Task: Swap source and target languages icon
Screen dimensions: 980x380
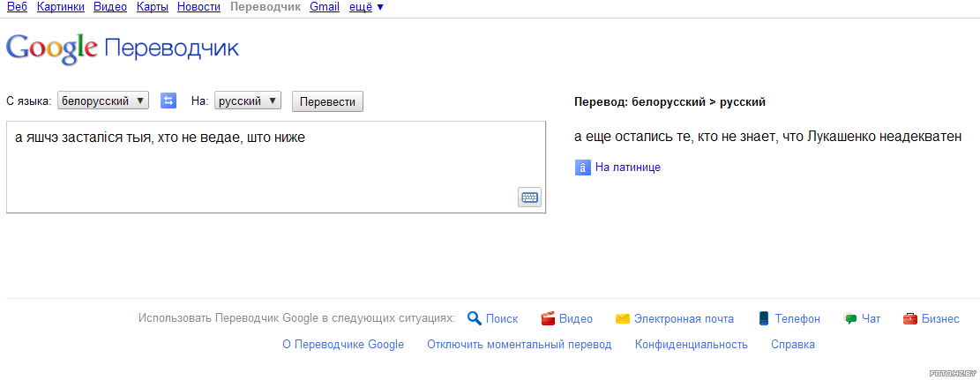Action: [x=168, y=101]
